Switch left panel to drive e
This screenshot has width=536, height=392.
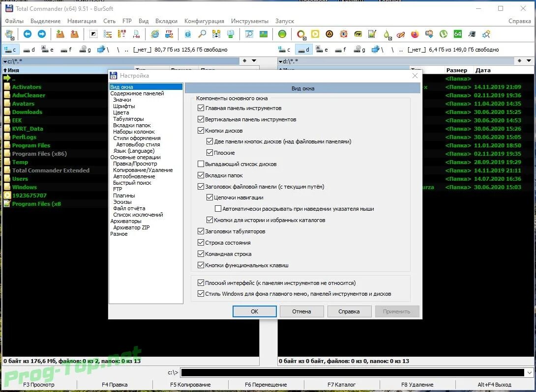click(x=47, y=50)
